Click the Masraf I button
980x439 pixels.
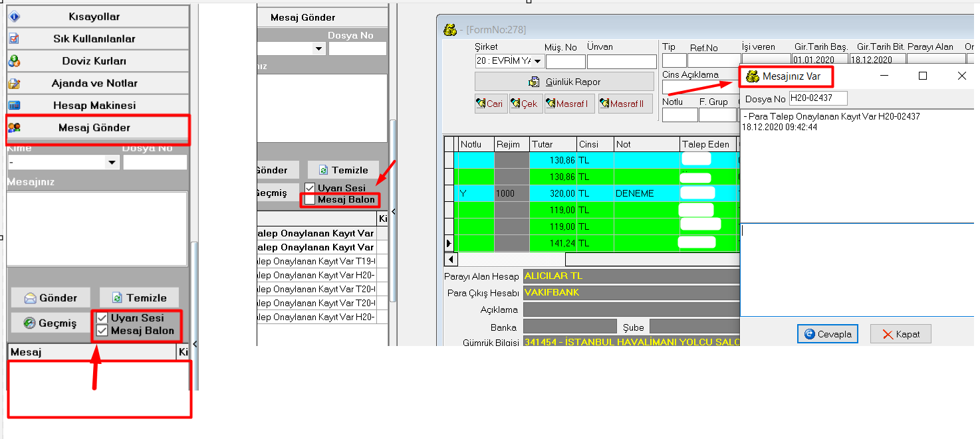[x=570, y=104]
